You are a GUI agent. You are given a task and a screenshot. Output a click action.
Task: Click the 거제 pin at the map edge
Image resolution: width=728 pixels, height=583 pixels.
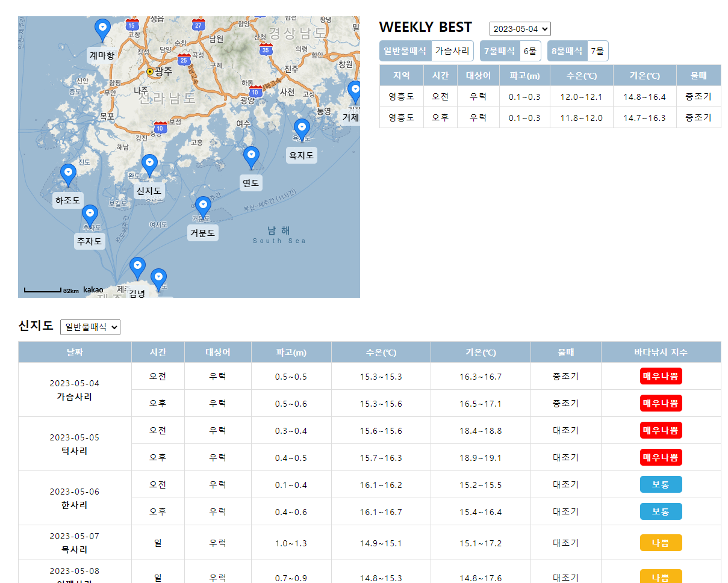355,92
